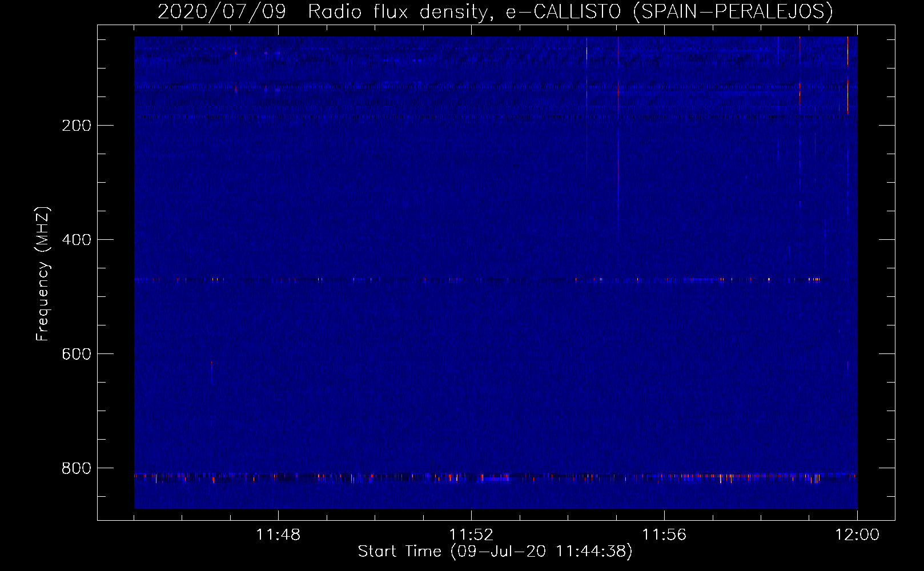
Task: Click the Frequency (MHZ) axis title
Action: click(43, 274)
